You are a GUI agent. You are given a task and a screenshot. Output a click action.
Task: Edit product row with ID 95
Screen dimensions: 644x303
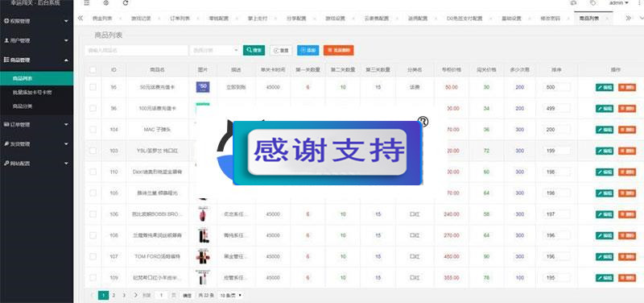(x=605, y=87)
